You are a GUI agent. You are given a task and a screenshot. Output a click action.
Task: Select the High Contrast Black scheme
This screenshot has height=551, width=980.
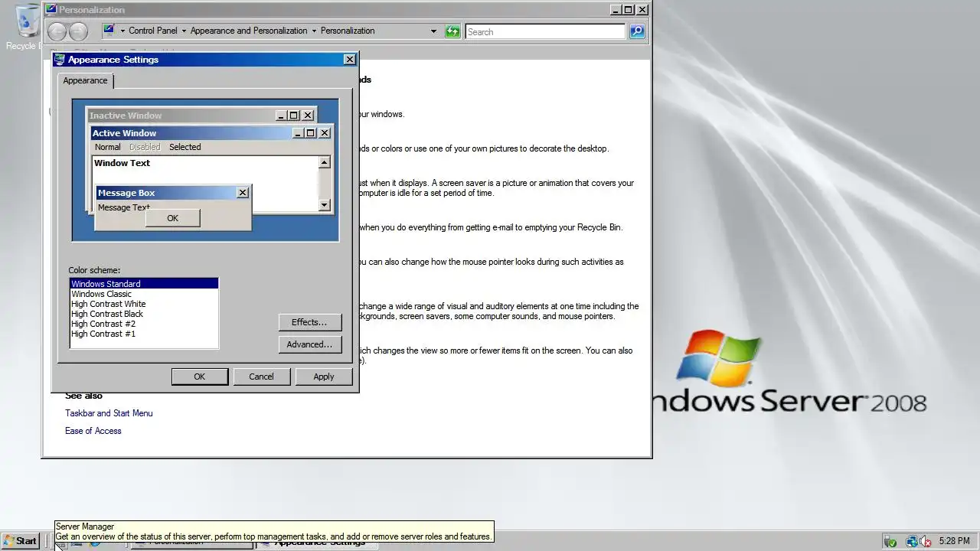[x=144, y=314]
